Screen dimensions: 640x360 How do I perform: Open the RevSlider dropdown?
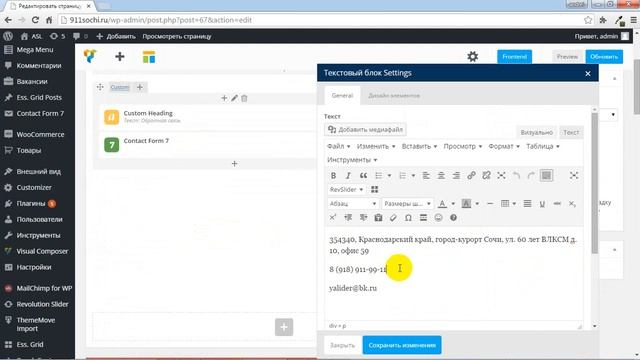point(346,189)
